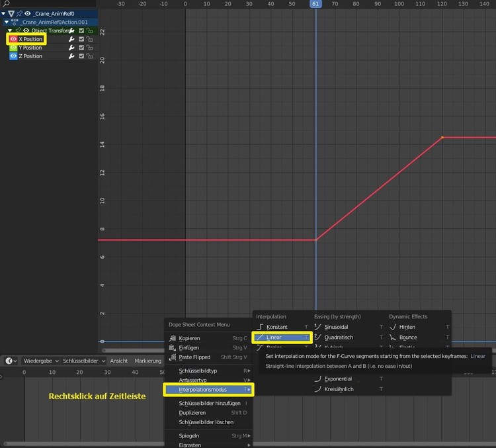Select Sinusoidal easing option
Screen dimensions: 496x448
(x=336, y=327)
